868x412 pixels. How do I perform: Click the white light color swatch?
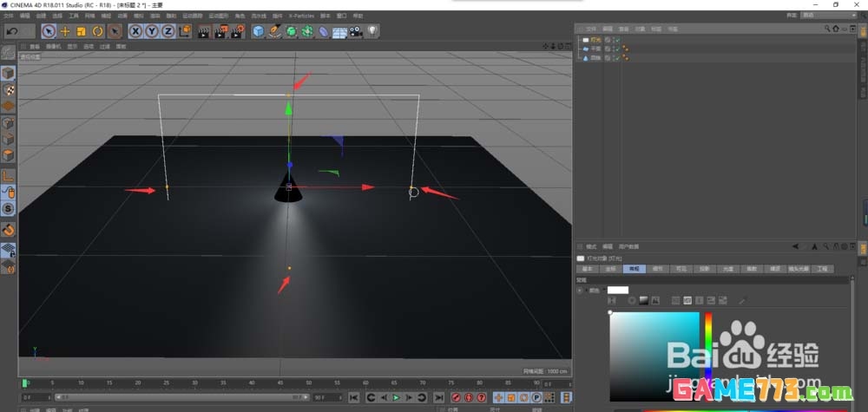click(618, 290)
